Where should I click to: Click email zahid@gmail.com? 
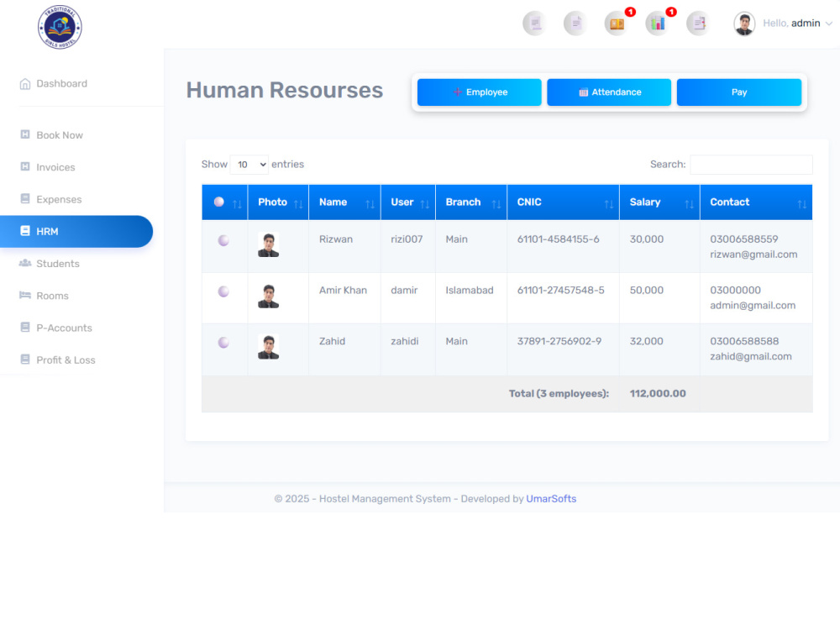750,356
